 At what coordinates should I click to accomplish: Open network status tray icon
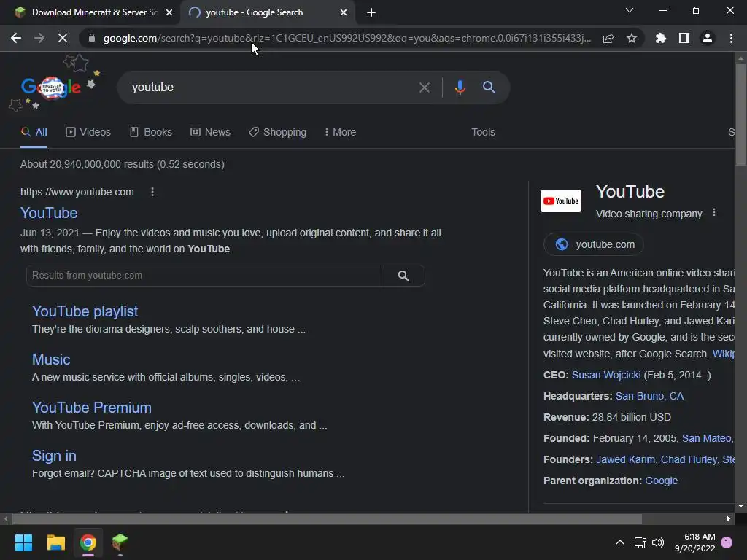[x=640, y=542]
